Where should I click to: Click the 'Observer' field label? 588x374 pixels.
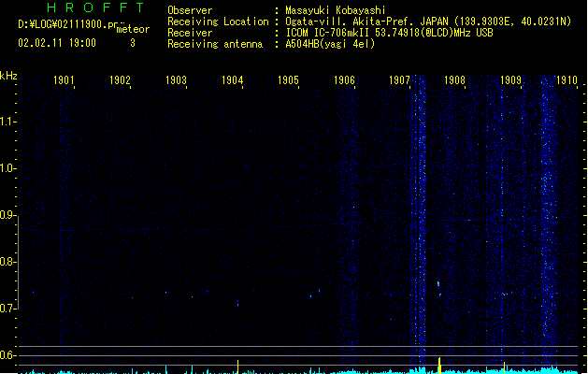tap(190, 10)
